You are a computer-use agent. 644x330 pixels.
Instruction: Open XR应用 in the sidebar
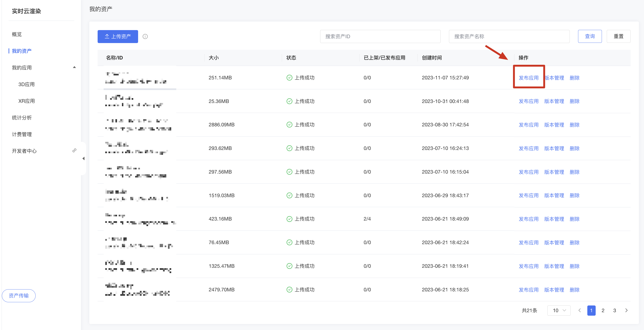pyautogui.click(x=27, y=101)
